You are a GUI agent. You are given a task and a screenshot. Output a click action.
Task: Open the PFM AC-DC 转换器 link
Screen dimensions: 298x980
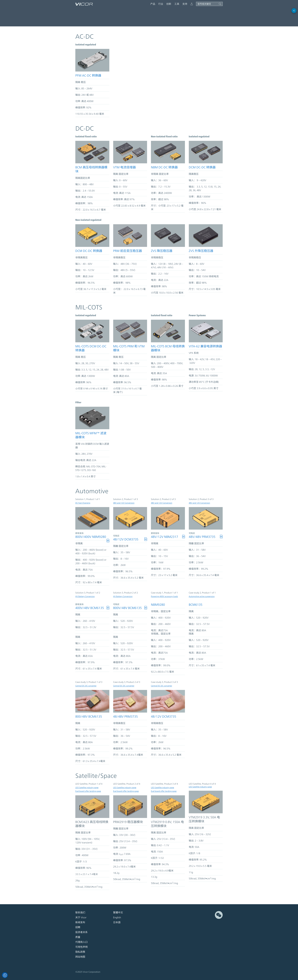(88, 75)
